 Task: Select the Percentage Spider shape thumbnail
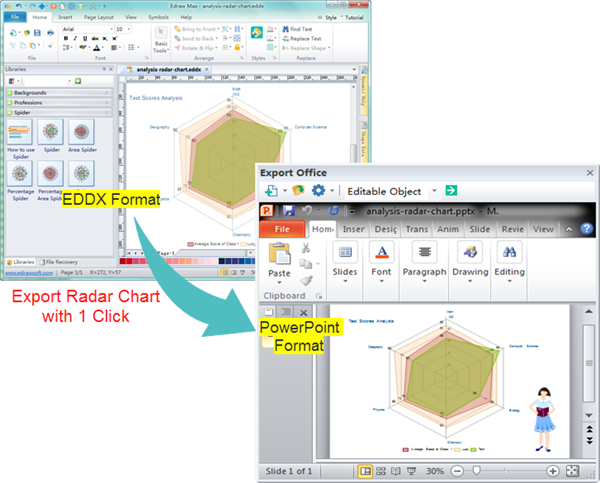[x=20, y=173]
